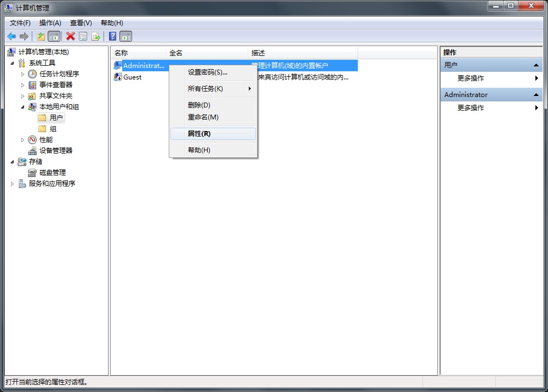Click the blue question mark Help icon
Image resolution: width=548 pixels, height=392 pixels.
112,37
